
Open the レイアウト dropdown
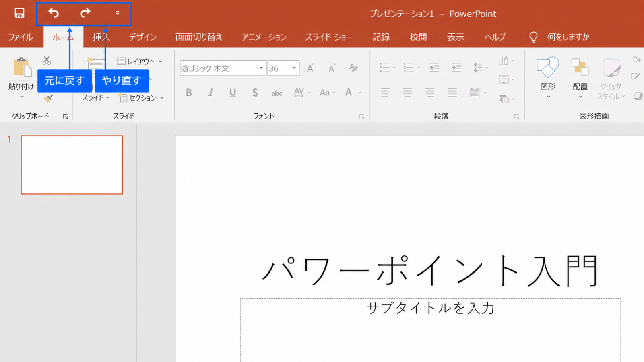(140, 61)
